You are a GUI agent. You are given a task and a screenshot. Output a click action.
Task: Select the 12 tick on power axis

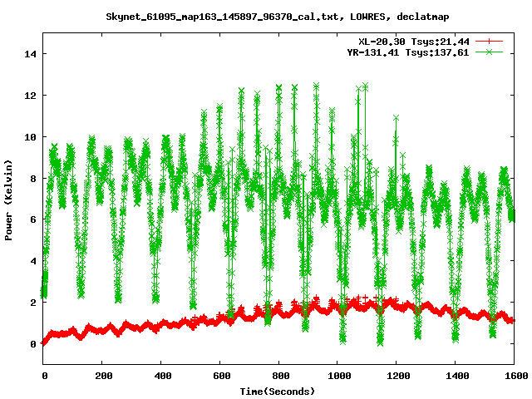click(31, 96)
